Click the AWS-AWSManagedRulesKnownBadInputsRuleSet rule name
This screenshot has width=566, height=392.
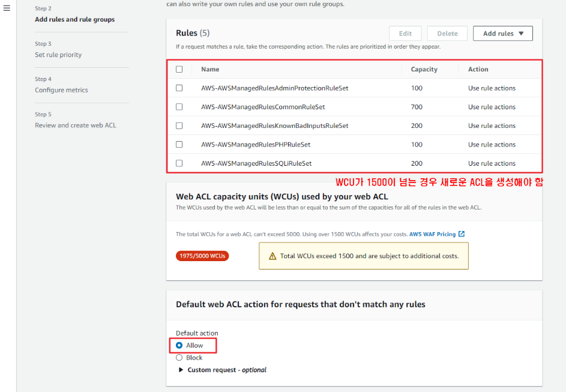[x=275, y=125]
